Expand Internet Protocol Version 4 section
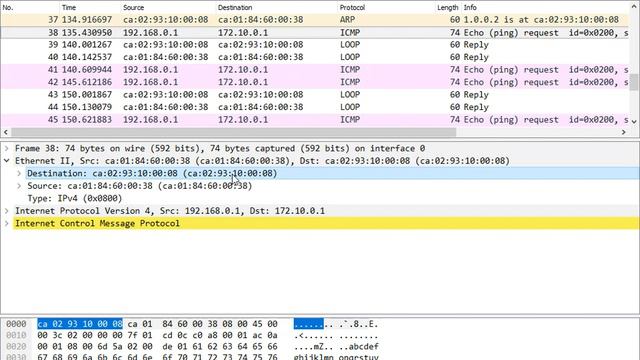Screen dimensions: 640x360 point(7,211)
